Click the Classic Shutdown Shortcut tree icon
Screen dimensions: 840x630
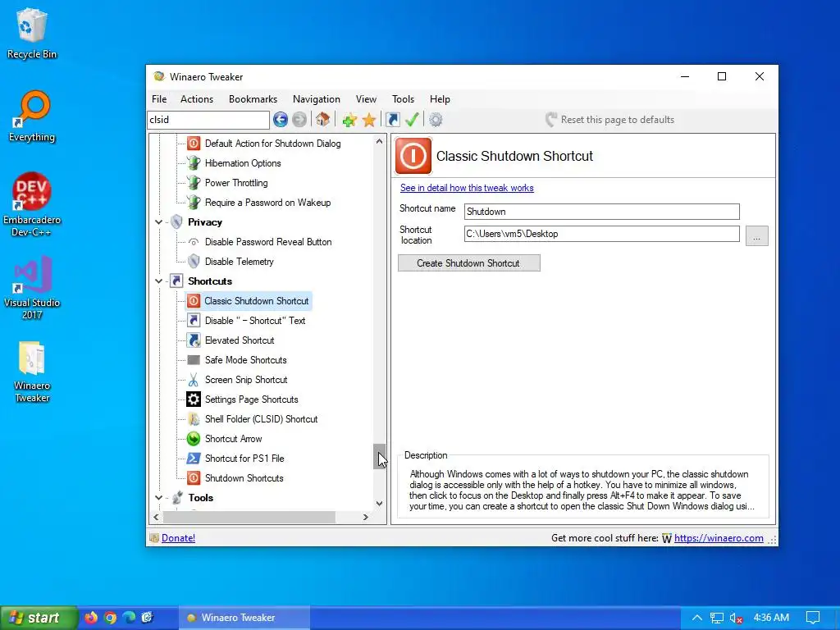(x=194, y=301)
